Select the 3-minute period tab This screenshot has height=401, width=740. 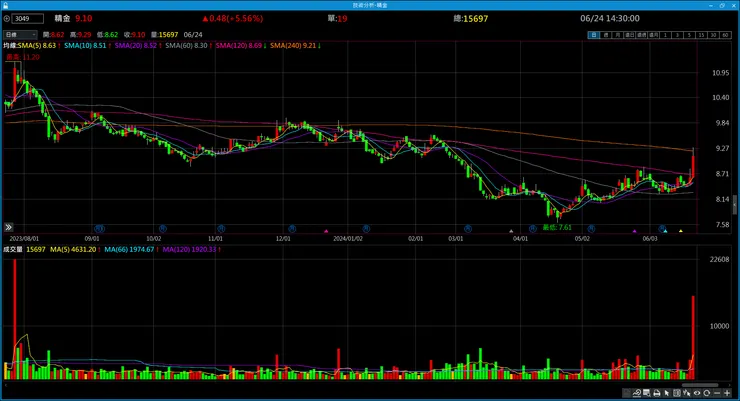678,35
